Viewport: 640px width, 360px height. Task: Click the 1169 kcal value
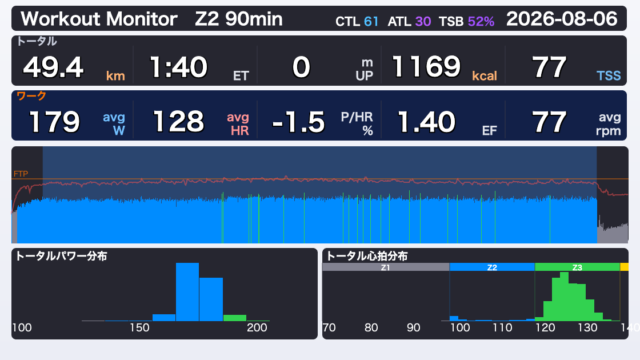click(x=444, y=67)
